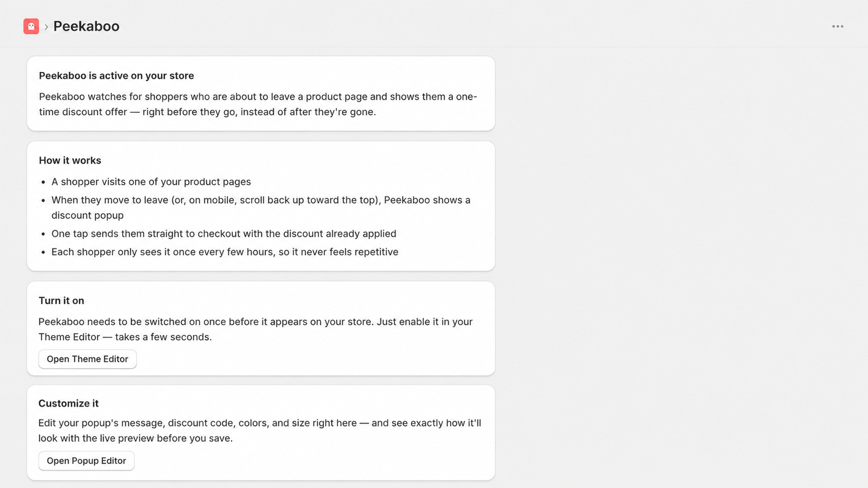Click the "Each shopper only sees it" bullet

pos(225,252)
